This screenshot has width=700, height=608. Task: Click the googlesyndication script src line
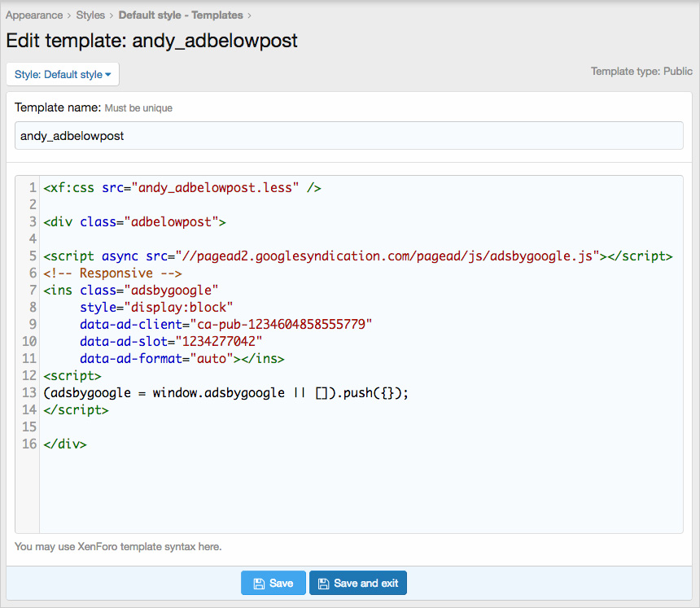coord(358,256)
